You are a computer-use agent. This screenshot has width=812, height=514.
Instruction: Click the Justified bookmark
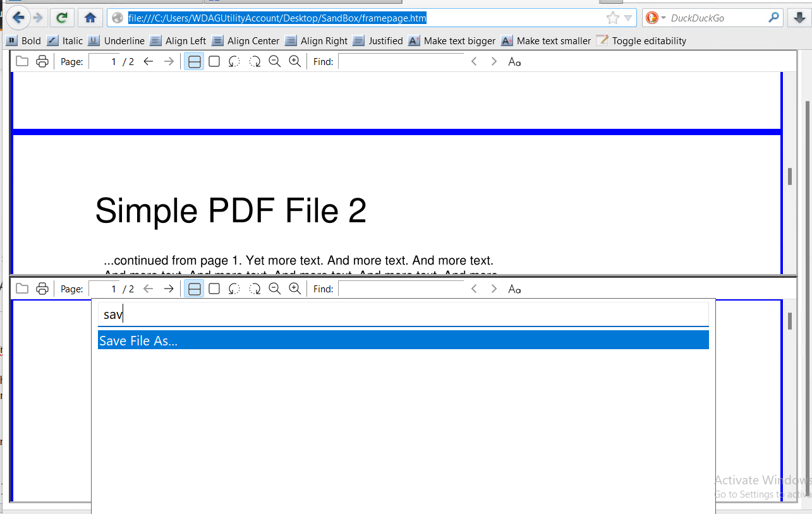pyautogui.click(x=378, y=40)
